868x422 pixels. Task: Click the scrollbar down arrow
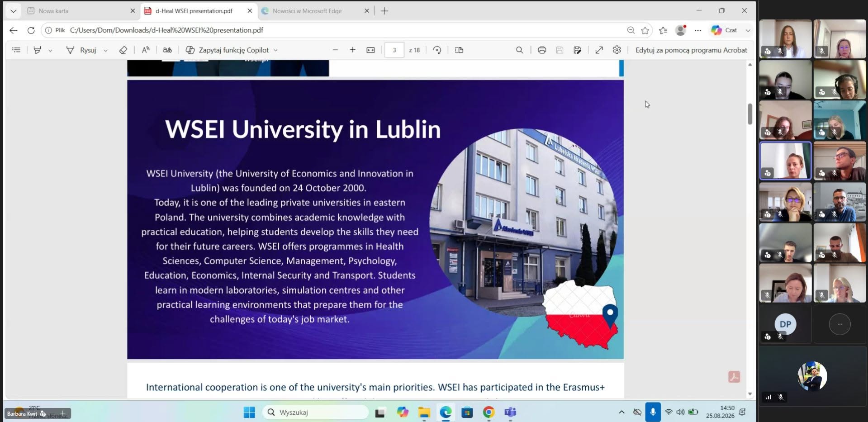(x=750, y=394)
